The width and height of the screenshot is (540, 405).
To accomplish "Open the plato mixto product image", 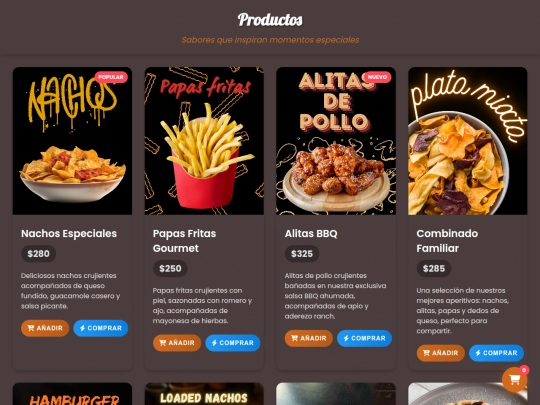I will pos(468,141).
